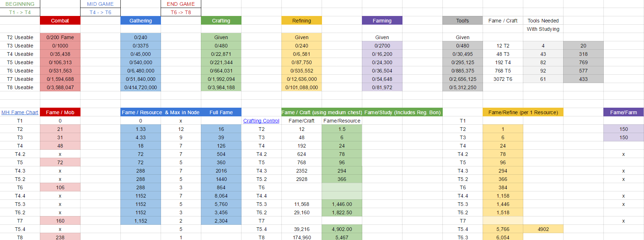Click the purple Farming header cell
644x240 pixels.
point(382,21)
